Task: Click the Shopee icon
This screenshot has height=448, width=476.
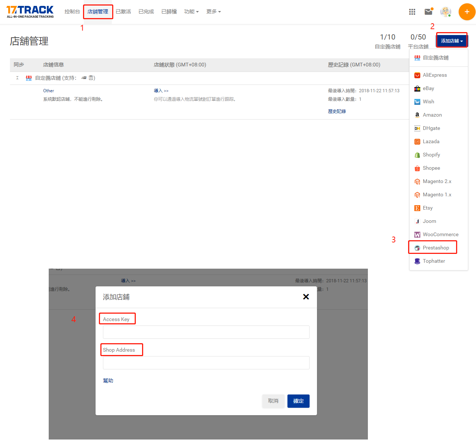Action: [417, 168]
